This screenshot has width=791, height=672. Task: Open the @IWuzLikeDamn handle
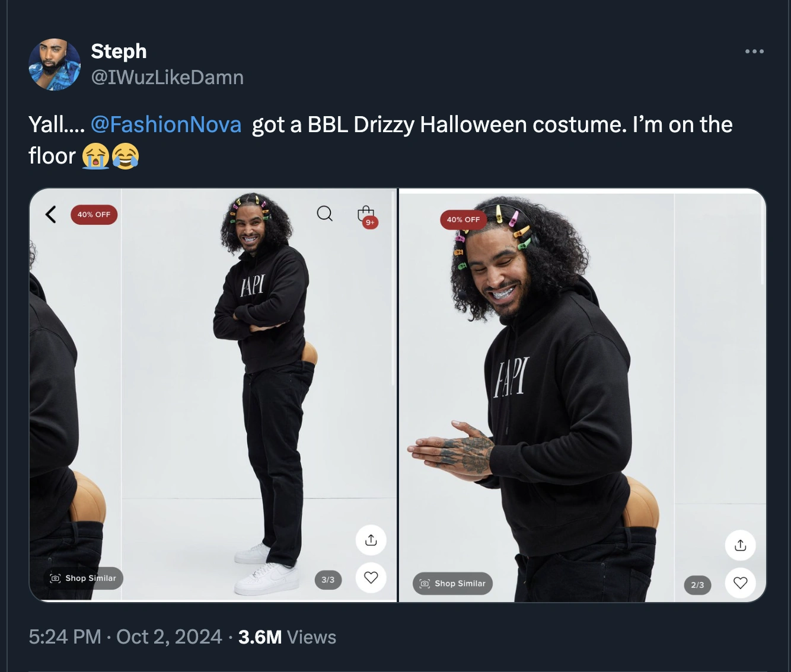pyautogui.click(x=167, y=77)
